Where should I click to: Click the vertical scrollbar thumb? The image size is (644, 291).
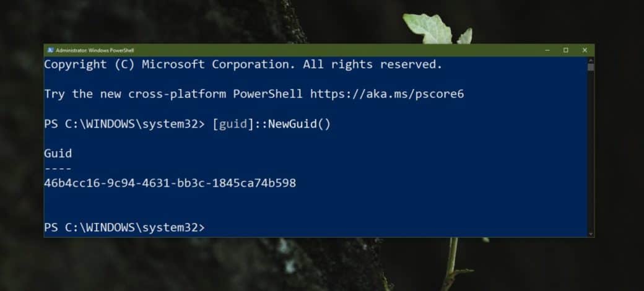tap(591, 67)
